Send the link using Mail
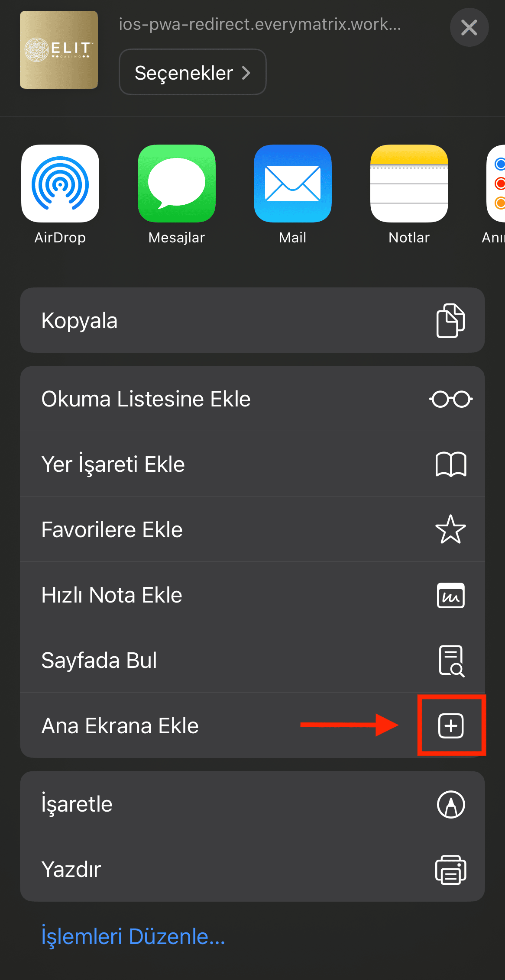The width and height of the screenshot is (505, 980). (x=292, y=184)
